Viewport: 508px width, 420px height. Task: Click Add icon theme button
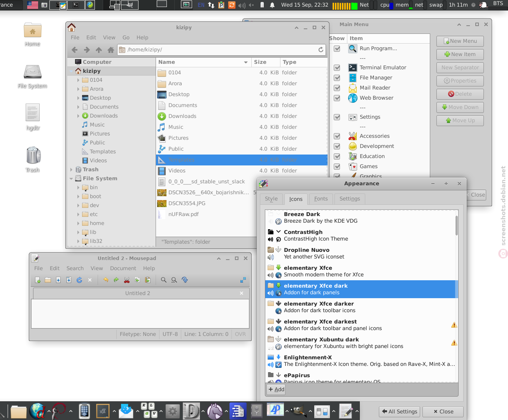tap(276, 389)
